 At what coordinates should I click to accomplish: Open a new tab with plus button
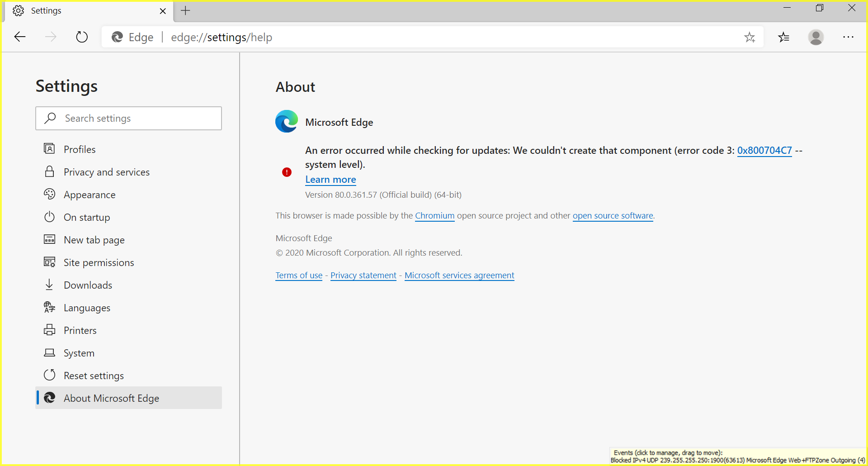click(185, 11)
